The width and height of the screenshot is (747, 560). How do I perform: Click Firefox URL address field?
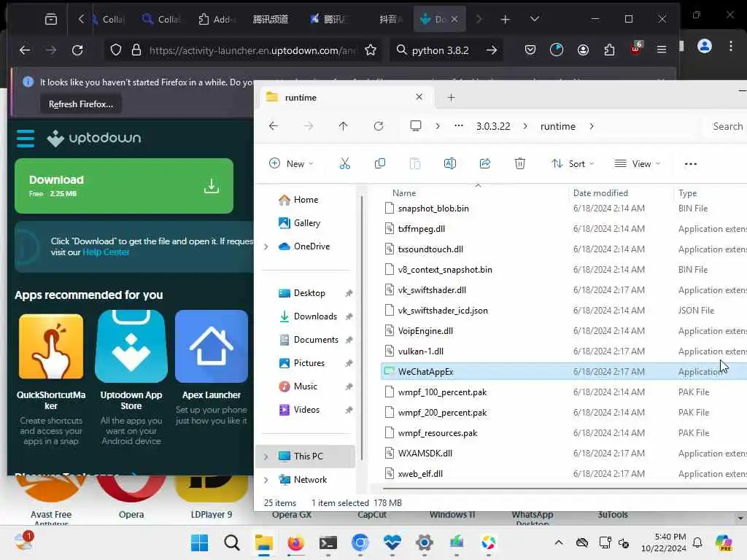[x=252, y=50]
